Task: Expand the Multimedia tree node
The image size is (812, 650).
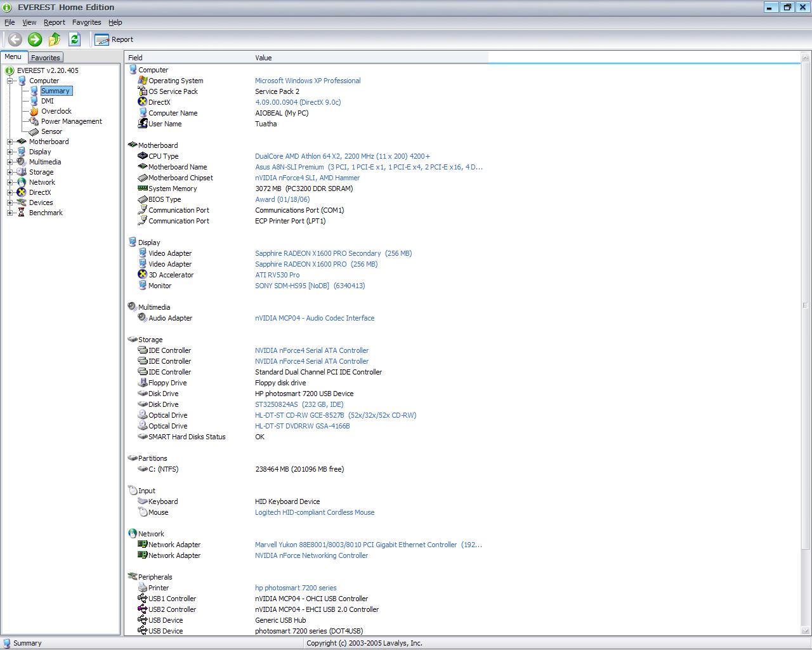Action: tap(10, 162)
